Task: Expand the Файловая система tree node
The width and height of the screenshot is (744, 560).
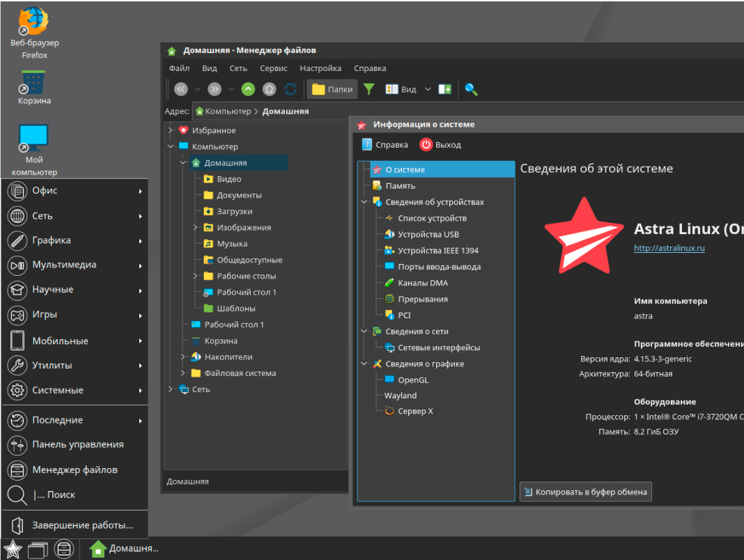Action: pyautogui.click(x=183, y=373)
